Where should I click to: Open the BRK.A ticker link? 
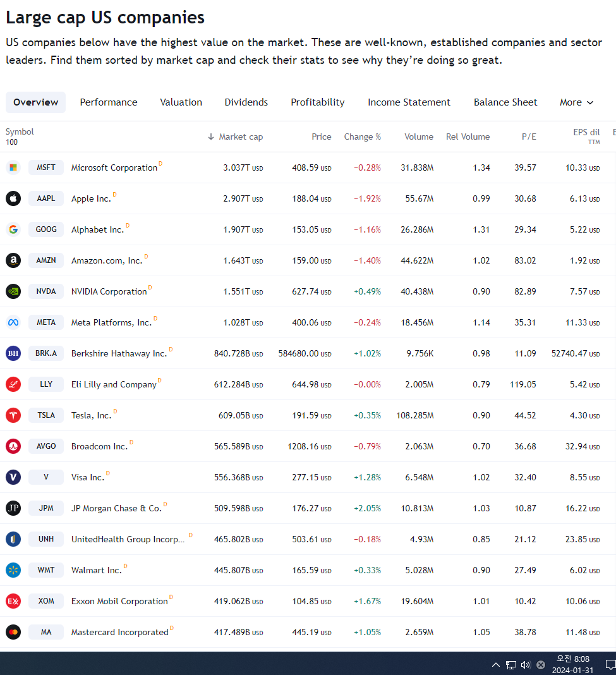pyautogui.click(x=46, y=353)
